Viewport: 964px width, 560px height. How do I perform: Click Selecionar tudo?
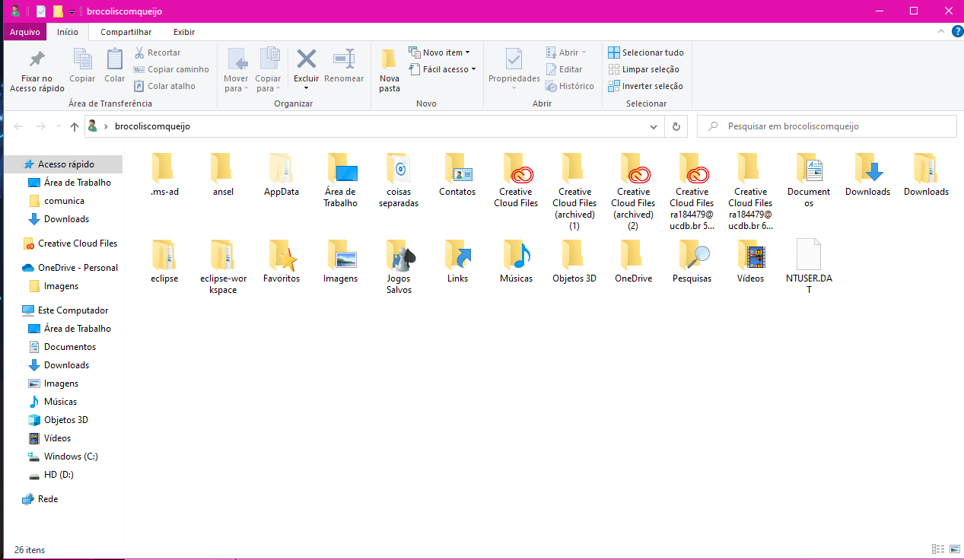click(x=646, y=52)
